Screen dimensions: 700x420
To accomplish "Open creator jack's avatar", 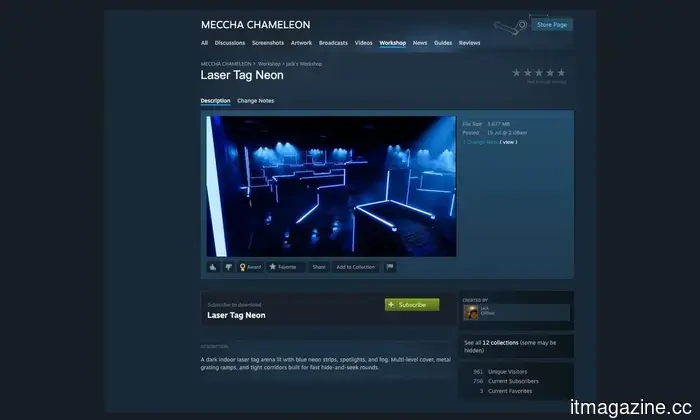I will pos(471,312).
